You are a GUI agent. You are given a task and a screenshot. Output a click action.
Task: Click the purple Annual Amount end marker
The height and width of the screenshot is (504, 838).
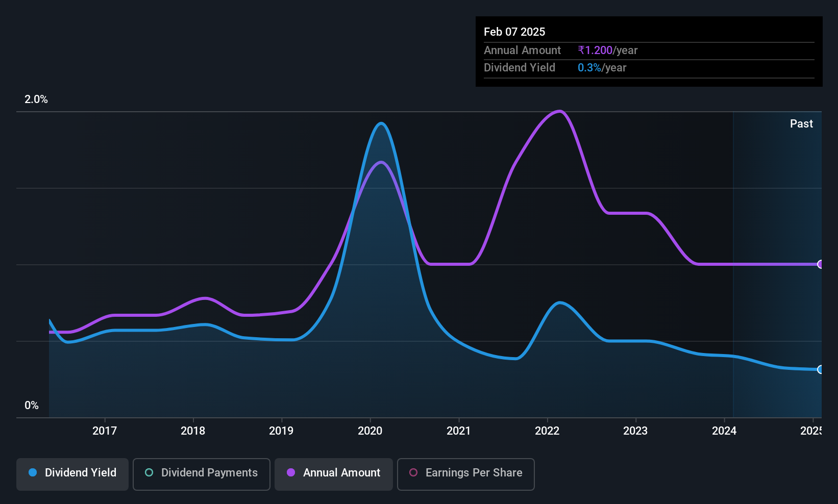(821, 264)
